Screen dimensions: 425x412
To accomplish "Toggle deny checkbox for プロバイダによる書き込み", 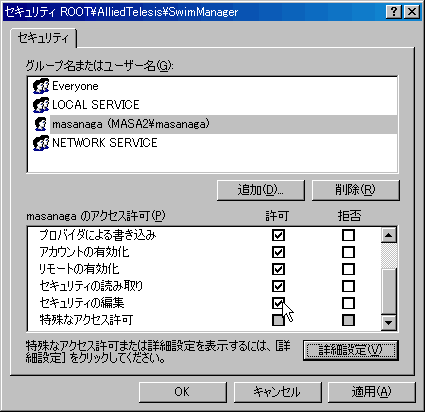I will 348,235.
